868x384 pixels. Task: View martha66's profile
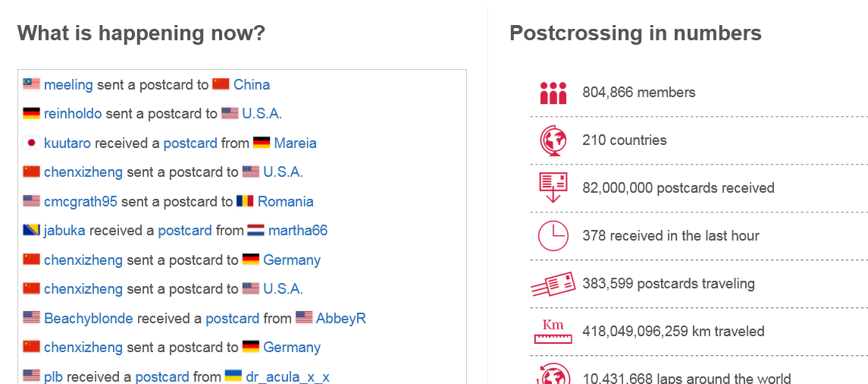(298, 230)
